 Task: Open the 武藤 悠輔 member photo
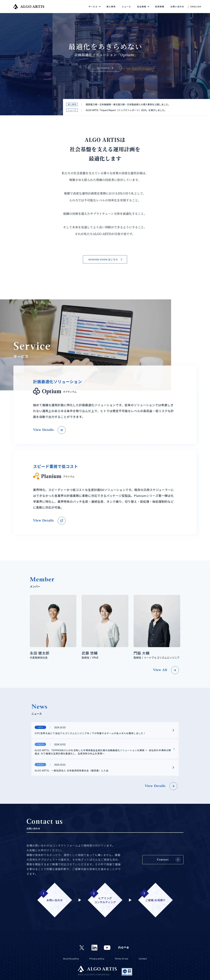[x=105, y=621]
